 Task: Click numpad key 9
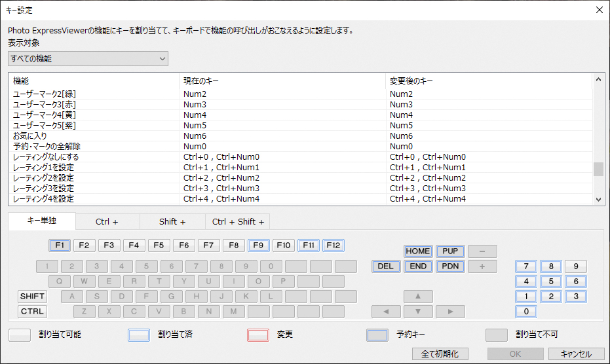[x=576, y=266]
